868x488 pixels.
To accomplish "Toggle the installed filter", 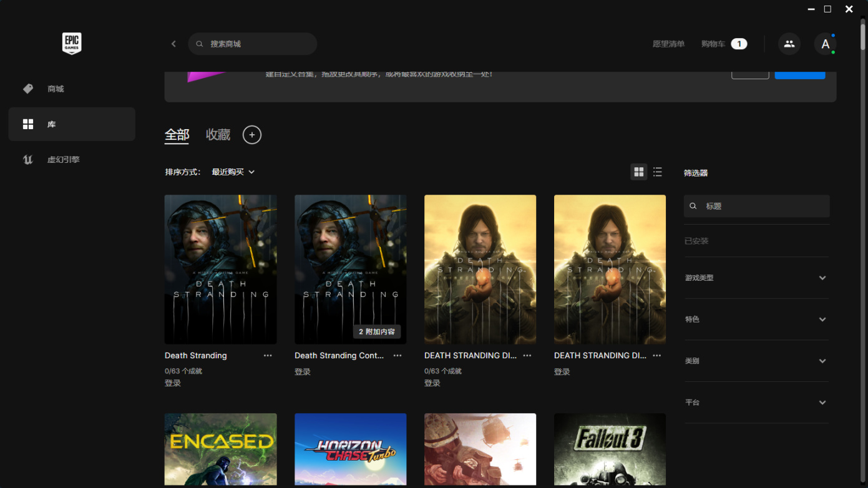I will tap(696, 241).
